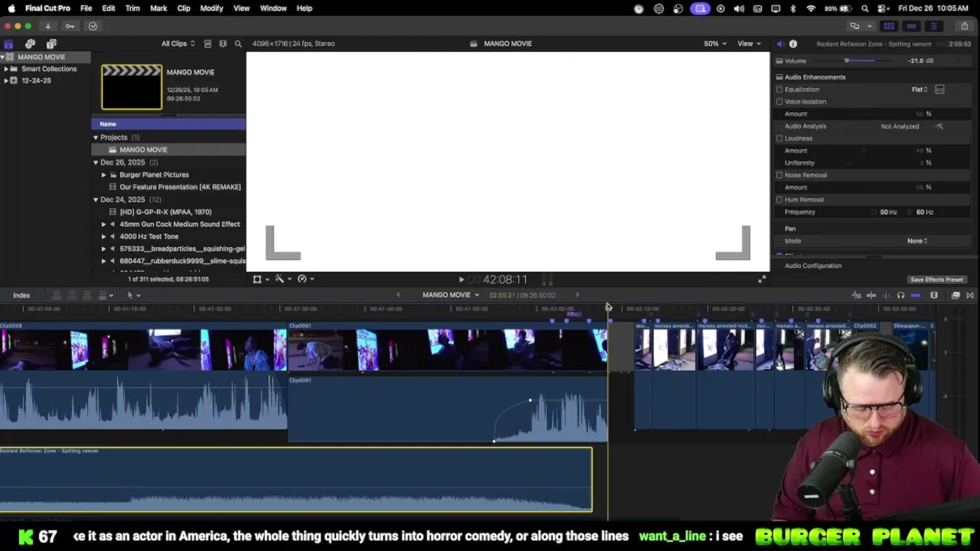The image size is (980, 551).
Task: Collapse the Projects group in browser
Action: click(x=96, y=138)
